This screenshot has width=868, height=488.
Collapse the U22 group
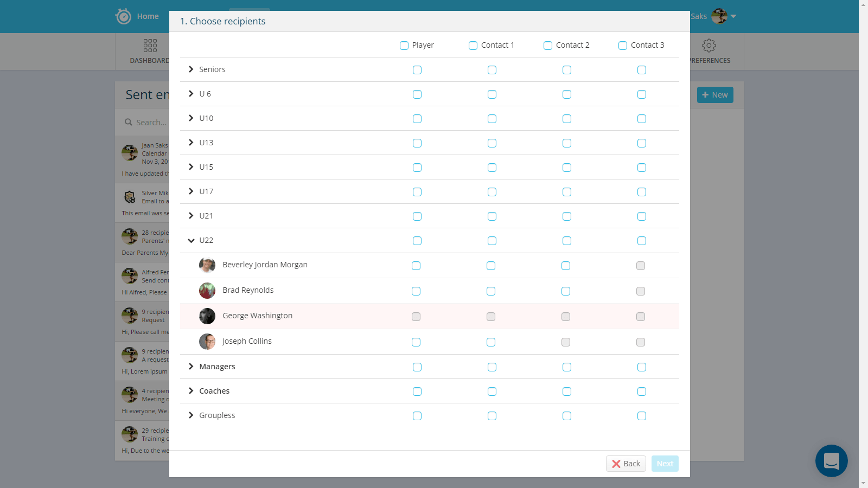click(191, 240)
